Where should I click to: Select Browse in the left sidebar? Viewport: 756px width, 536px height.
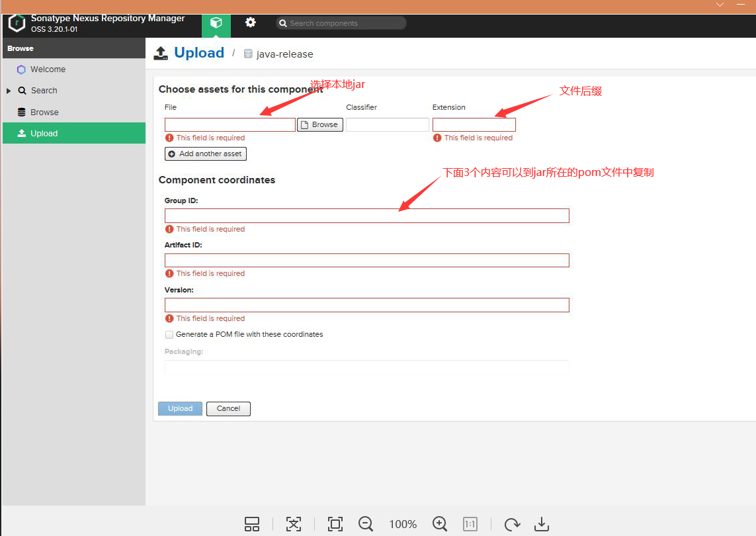(x=44, y=112)
